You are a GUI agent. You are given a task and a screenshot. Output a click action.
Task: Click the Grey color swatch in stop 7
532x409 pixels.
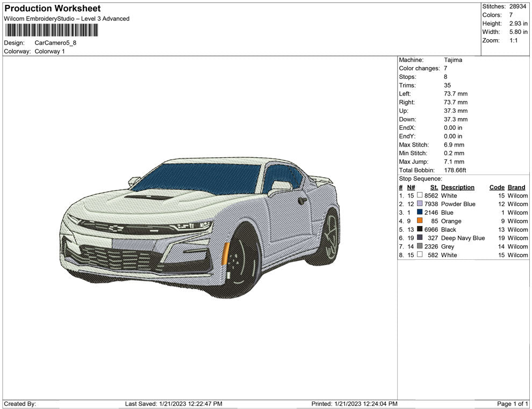click(420, 246)
